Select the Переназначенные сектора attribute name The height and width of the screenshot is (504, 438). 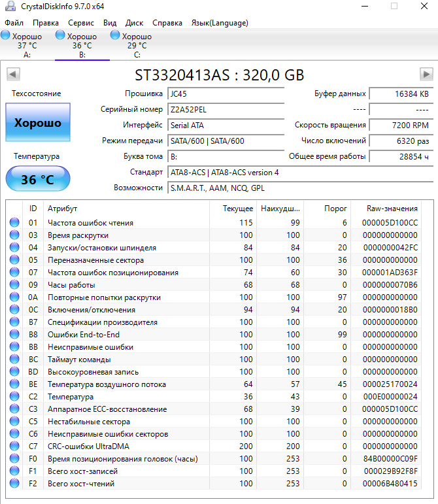coord(95,260)
